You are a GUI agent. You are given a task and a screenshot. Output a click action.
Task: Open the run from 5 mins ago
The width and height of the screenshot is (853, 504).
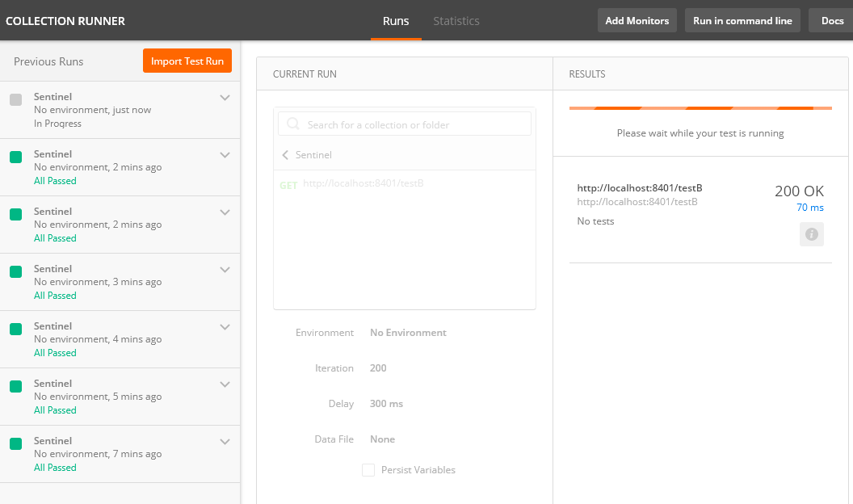[120, 397]
